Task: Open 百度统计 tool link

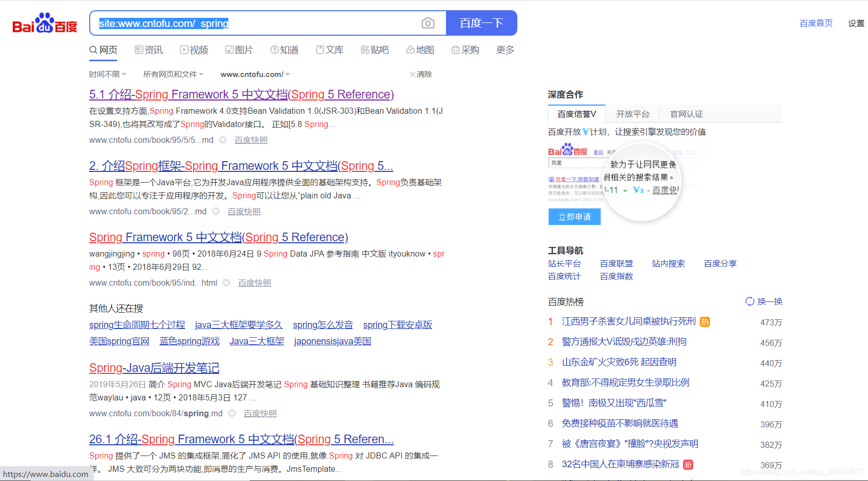Action: [564, 276]
